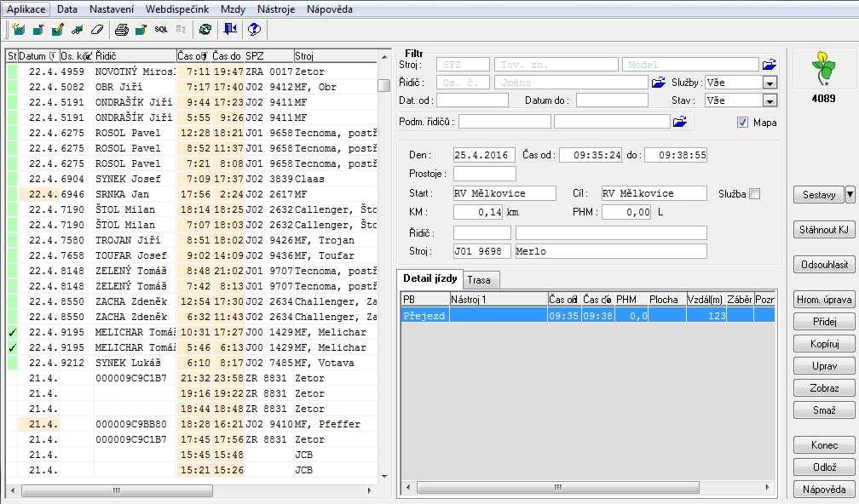859x504 pixels.
Task: Click the Kopíruj button
Action: point(824,344)
